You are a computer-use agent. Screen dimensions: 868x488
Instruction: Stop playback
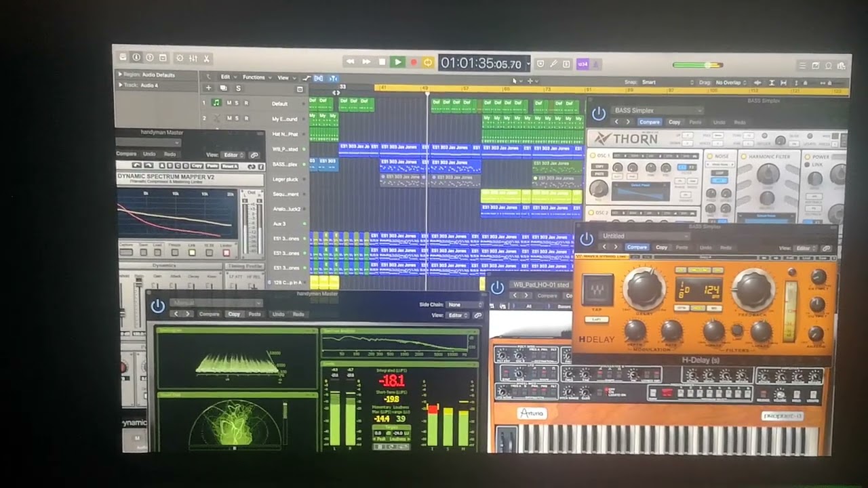point(382,62)
